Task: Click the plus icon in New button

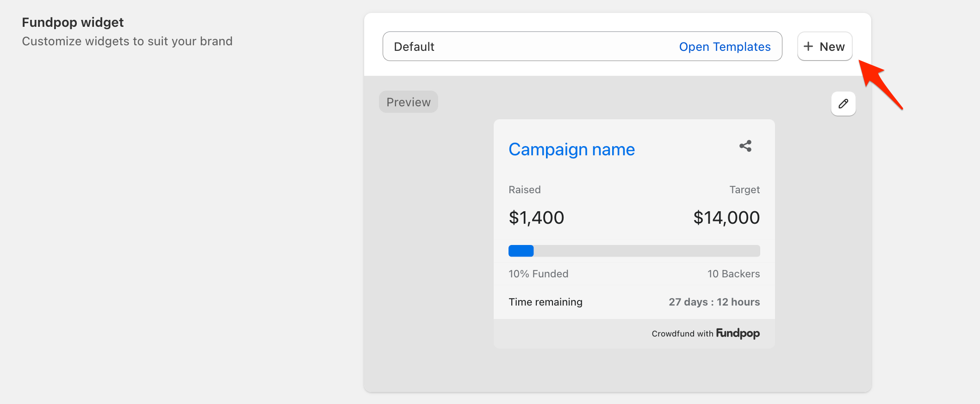Action: [x=808, y=47]
